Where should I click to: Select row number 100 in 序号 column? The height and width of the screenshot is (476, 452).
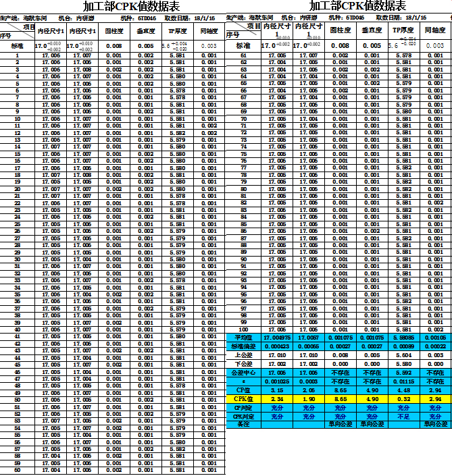[x=243, y=329]
